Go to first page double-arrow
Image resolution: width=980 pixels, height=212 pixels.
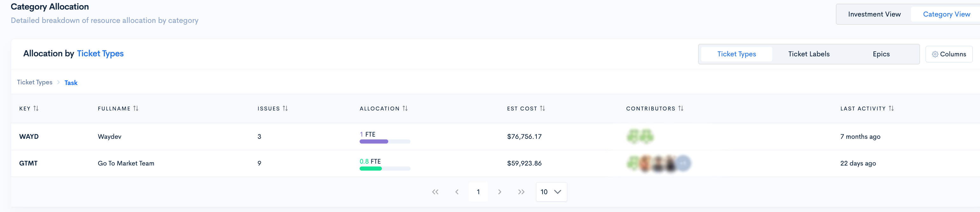pos(435,192)
